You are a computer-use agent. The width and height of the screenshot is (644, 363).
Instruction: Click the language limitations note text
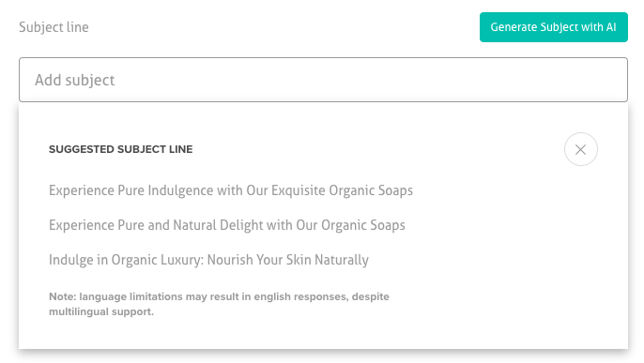tap(219, 304)
